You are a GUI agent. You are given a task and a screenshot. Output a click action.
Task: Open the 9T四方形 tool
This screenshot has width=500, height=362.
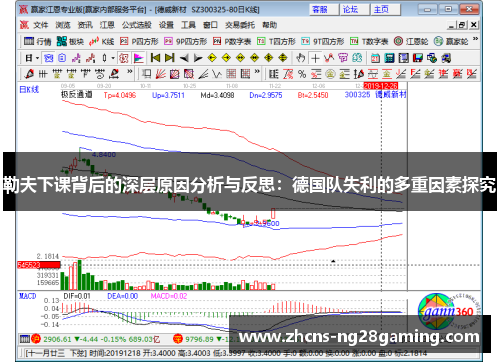(x=323, y=41)
